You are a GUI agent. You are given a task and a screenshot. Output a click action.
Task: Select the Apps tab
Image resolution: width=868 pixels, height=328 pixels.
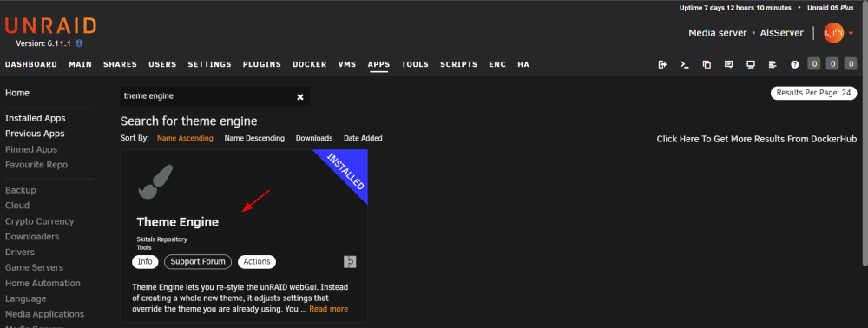(378, 64)
